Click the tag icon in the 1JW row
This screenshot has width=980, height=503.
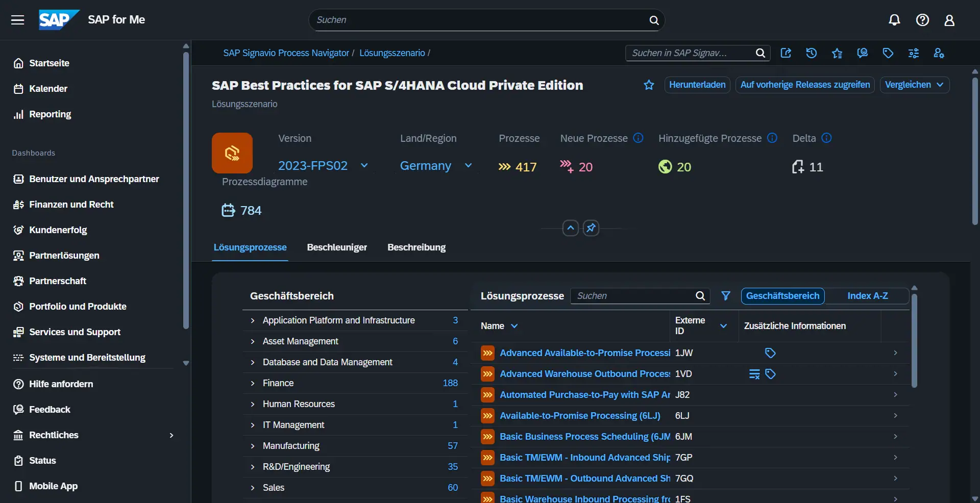(770, 353)
